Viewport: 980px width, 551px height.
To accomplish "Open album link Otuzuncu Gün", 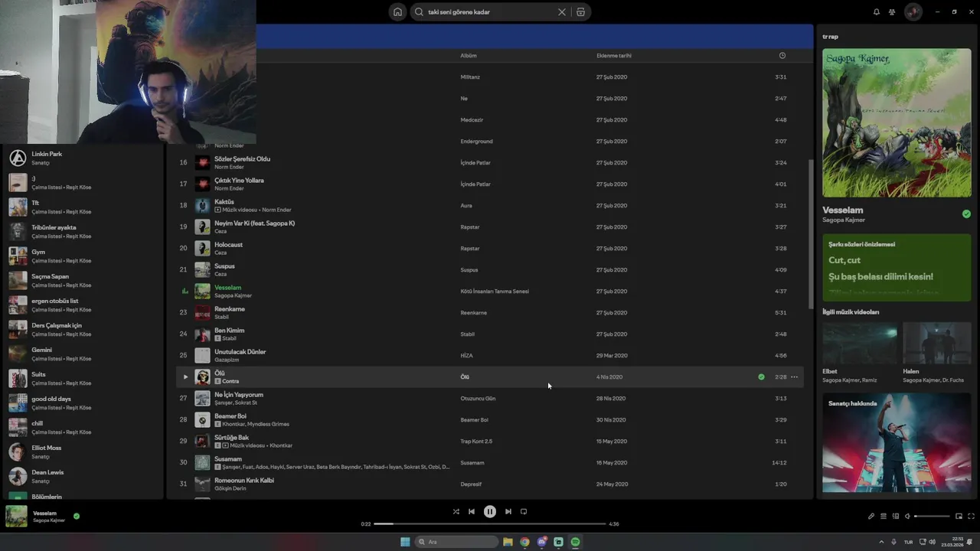I will click(x=478, y=398).
